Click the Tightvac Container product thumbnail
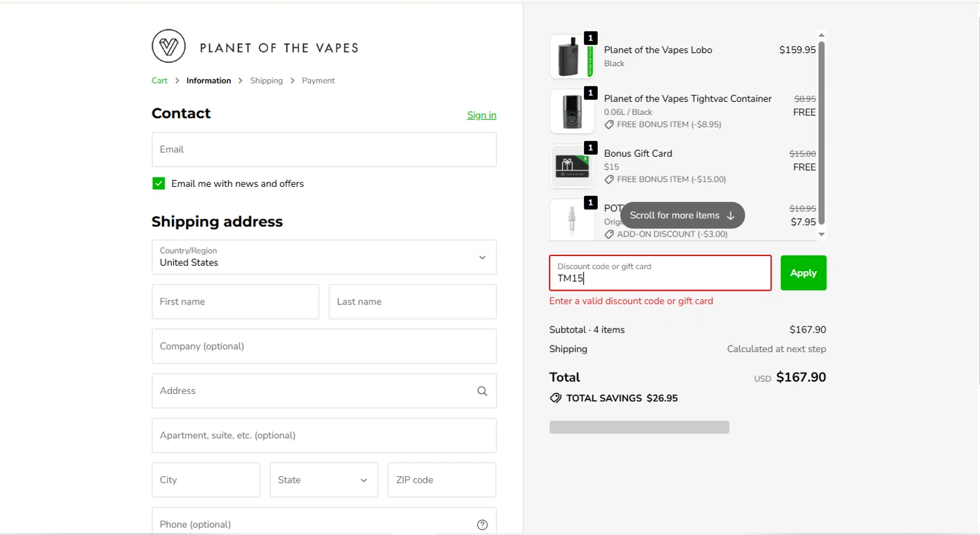980x535 pixels. (572, 111)
